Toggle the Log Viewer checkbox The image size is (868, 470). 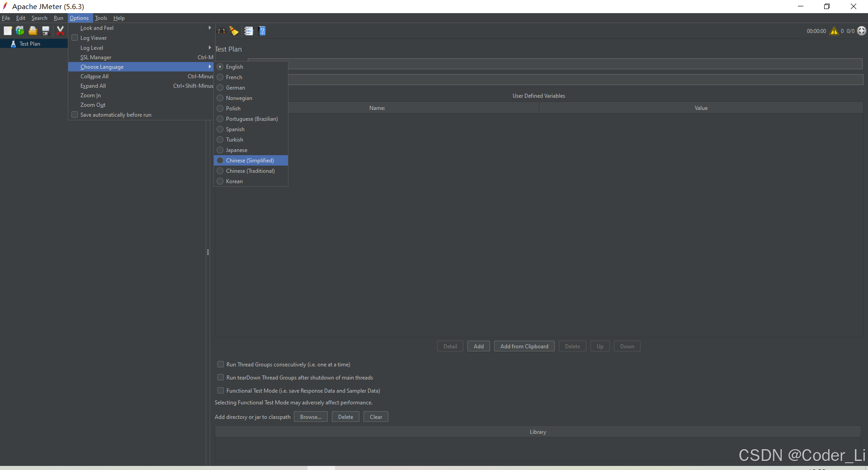(75, 38)
